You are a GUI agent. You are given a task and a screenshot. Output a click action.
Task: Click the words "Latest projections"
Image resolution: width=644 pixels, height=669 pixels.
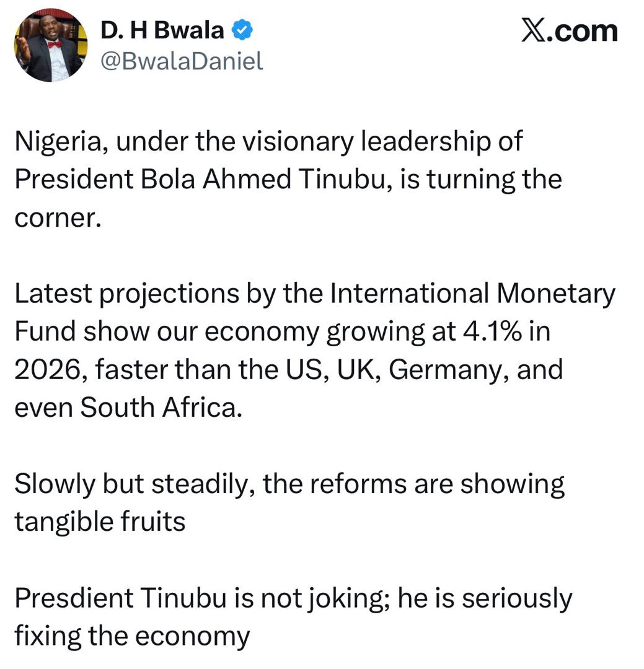click(125, 294)
